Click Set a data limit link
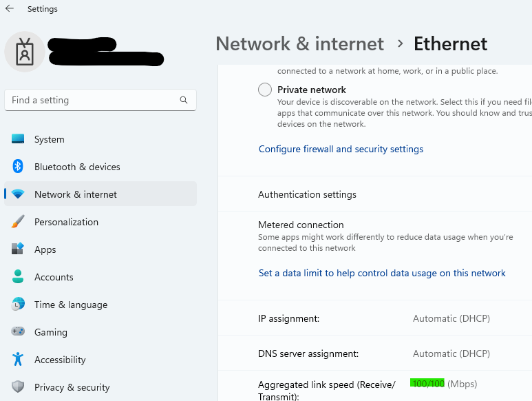 [x=382, y=273]
